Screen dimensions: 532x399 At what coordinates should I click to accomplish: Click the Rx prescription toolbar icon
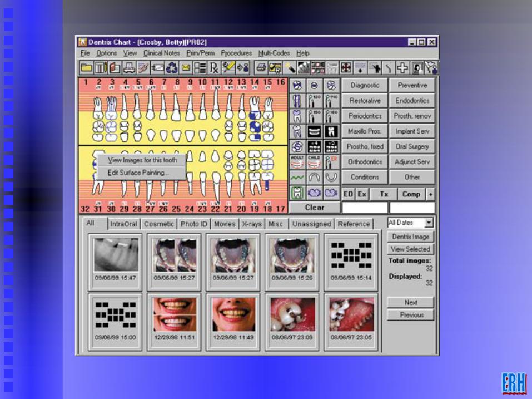pos(214,67)
